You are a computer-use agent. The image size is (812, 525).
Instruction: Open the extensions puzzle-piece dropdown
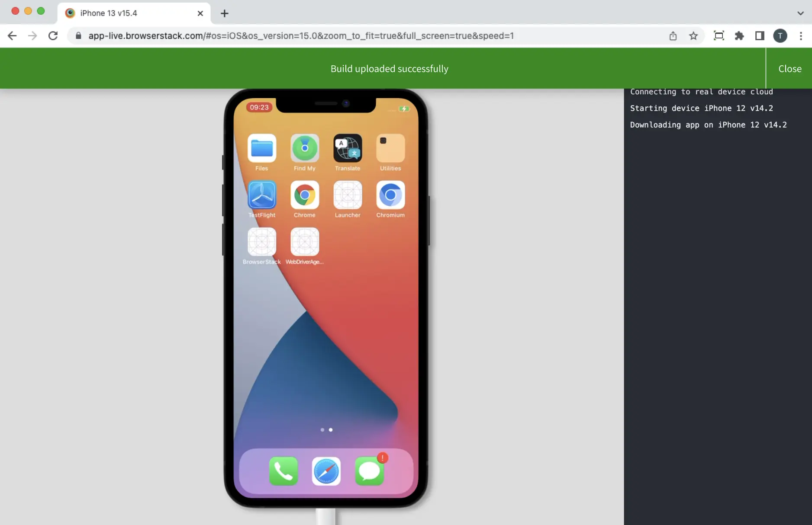[x=739, y=36]
